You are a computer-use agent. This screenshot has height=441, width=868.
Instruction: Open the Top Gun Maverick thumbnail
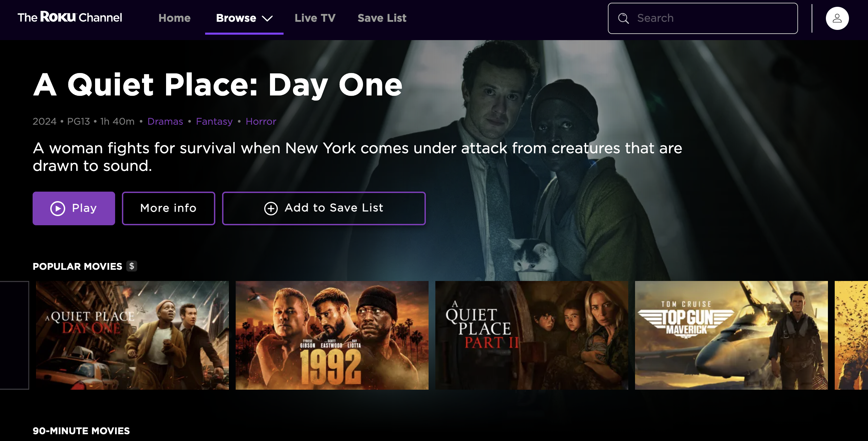(x=731, y=335)
